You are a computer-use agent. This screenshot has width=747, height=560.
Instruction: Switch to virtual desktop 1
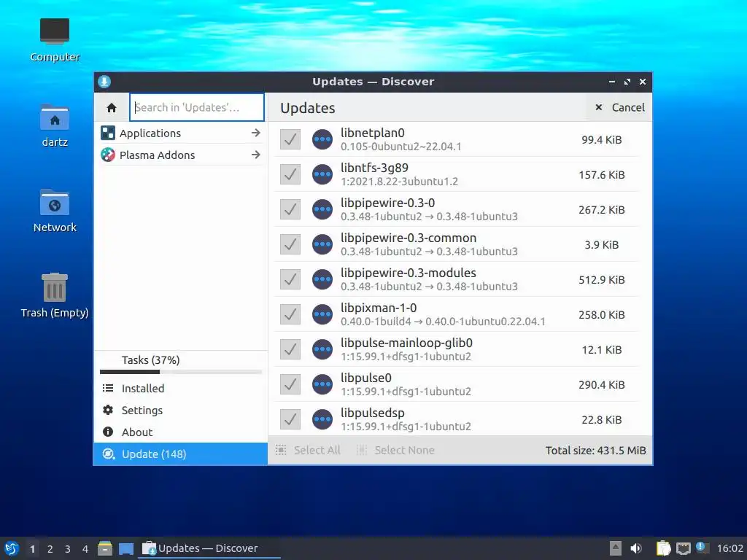coord(32,549)
